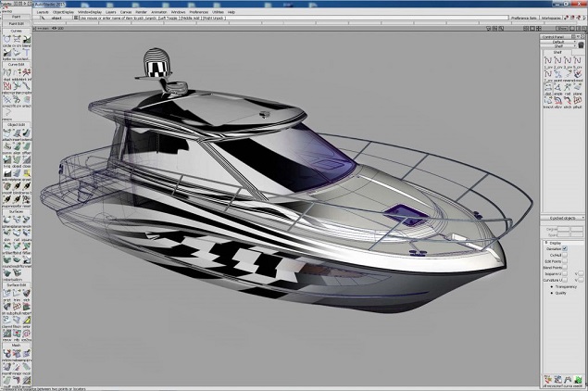Image resolution: width=588 pixels, height=391 pixels.
Task: Open the Layers menu
Action: click(111, 12)
